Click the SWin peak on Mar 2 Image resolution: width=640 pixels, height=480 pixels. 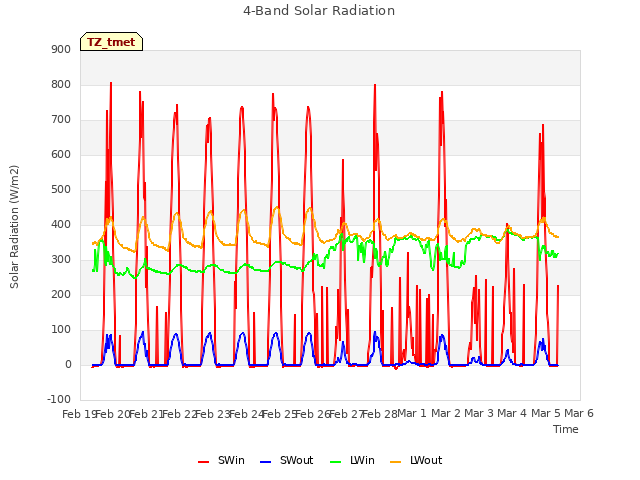[442, 93]
